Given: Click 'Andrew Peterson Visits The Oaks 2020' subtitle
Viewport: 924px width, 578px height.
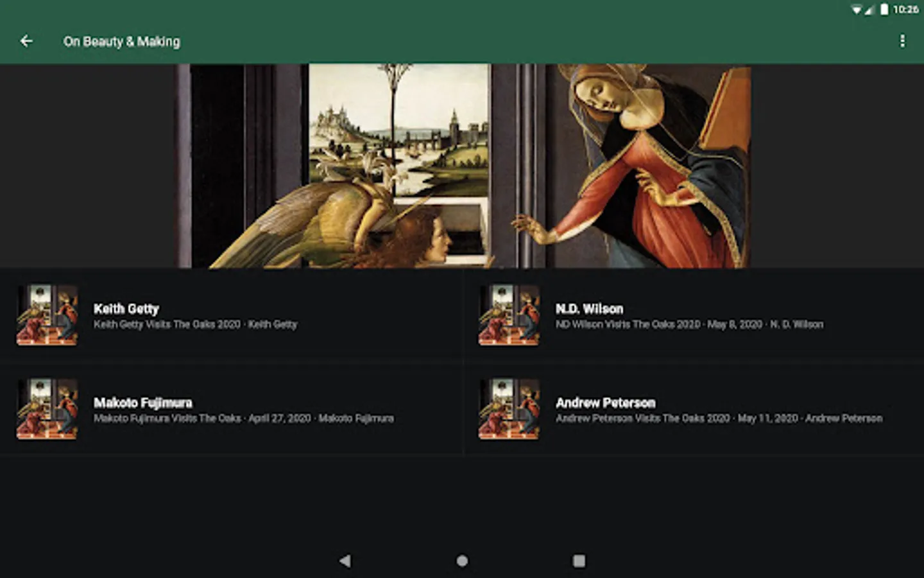Looking at the screenshot, I should [x=642, y=418].
